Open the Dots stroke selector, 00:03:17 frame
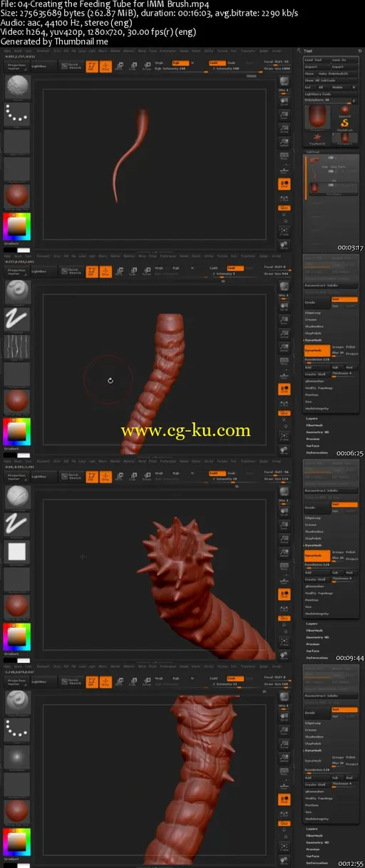The height and width of the screenshot is (868, 365). click(x=17, y=115)
